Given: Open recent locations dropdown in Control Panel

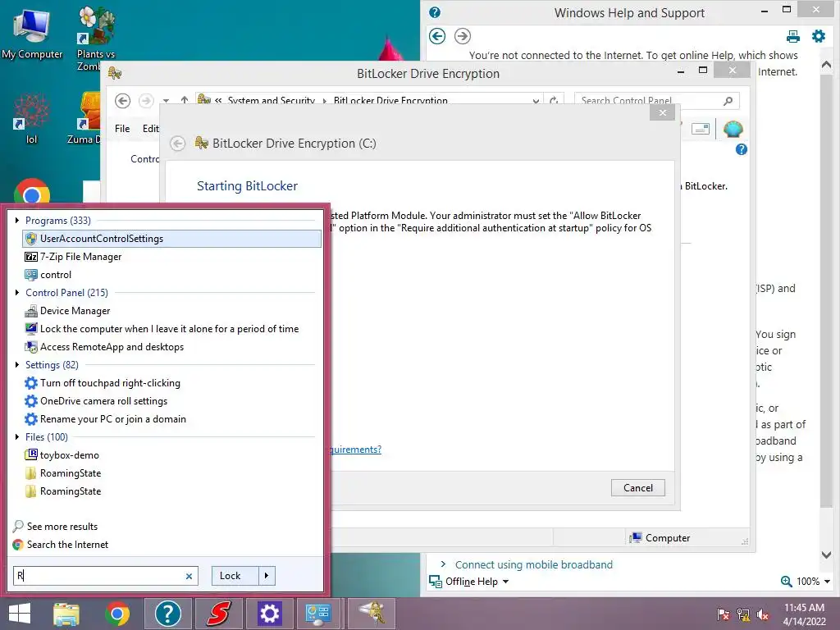Looking at the screenshot, I should [166, 101].
